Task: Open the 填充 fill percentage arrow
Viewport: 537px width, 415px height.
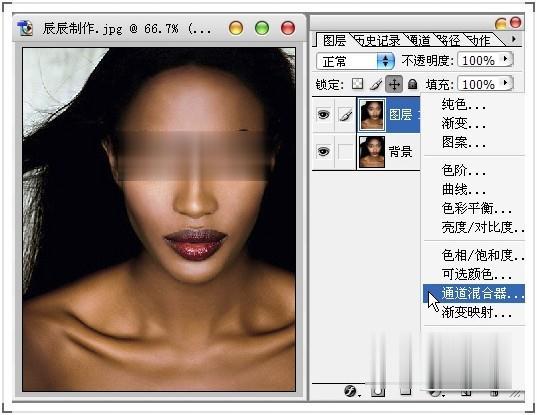Action: (505, 83)
